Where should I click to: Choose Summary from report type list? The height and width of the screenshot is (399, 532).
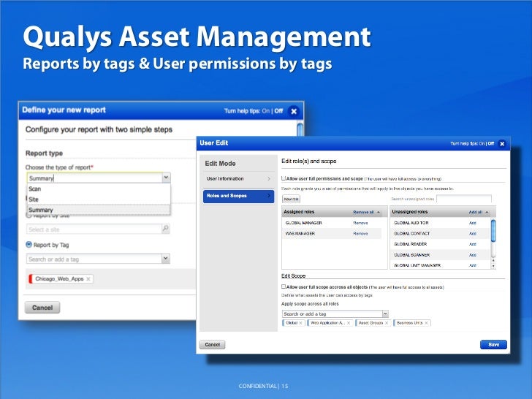(x=99, y=210)
